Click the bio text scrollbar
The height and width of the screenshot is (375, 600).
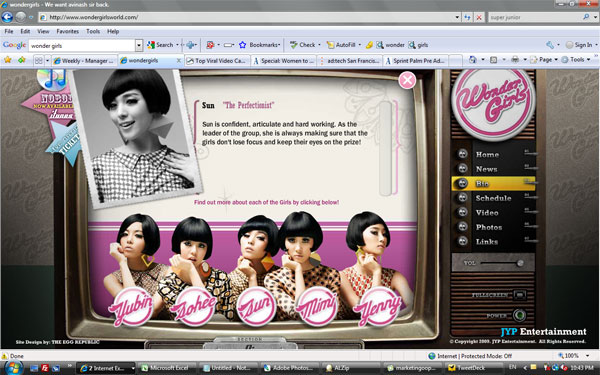point(385,148)
